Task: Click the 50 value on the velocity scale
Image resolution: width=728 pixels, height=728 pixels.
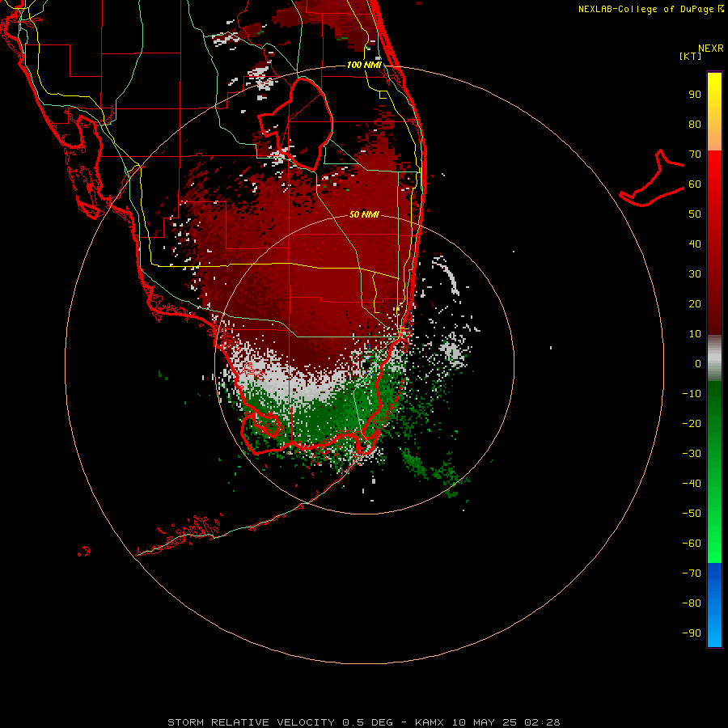Action: (x=695, y=214)
